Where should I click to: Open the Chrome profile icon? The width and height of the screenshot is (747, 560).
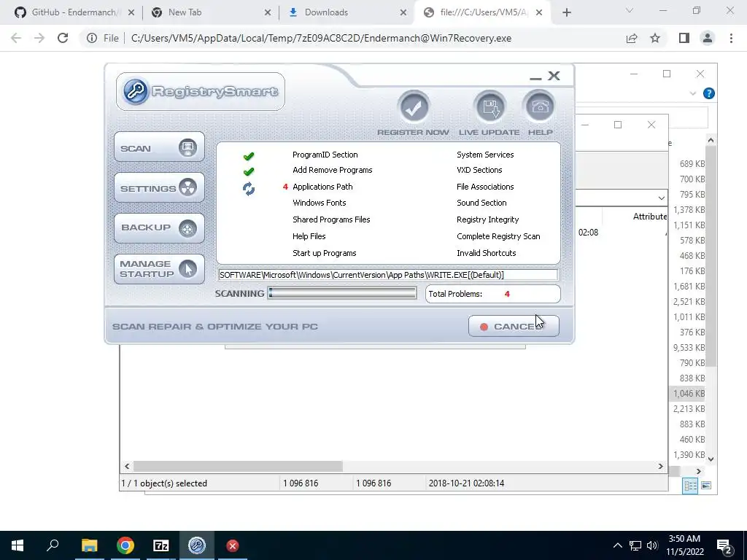708,38
